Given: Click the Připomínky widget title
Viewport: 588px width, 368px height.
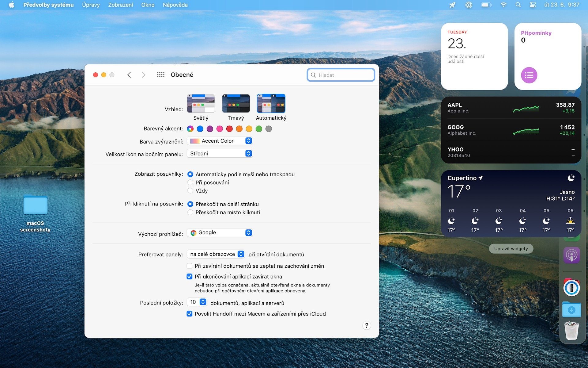Looking at the screenshot, I should (x=536, y=33).
